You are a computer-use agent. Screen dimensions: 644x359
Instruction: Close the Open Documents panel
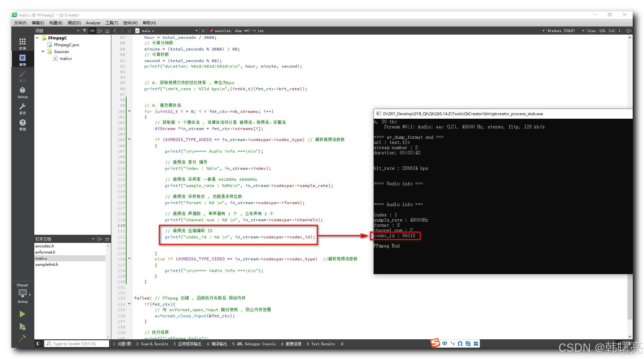tap(107, 239)
